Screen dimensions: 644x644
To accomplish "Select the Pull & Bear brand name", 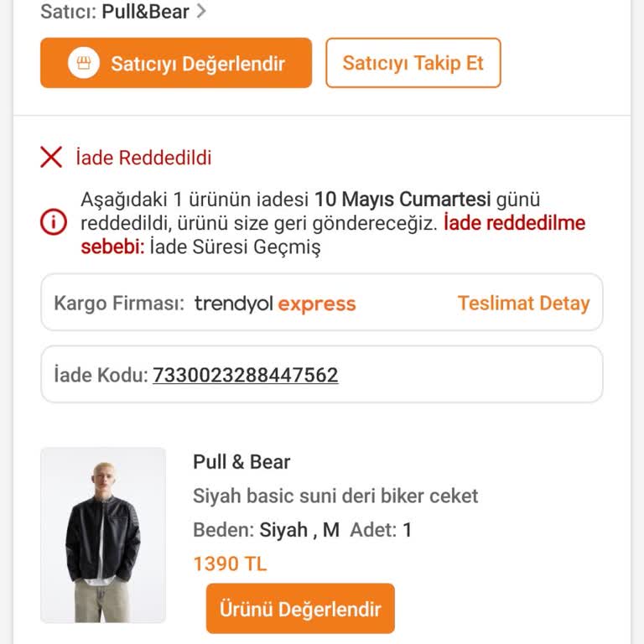I will pyautogui.click(x=241, y=462).
